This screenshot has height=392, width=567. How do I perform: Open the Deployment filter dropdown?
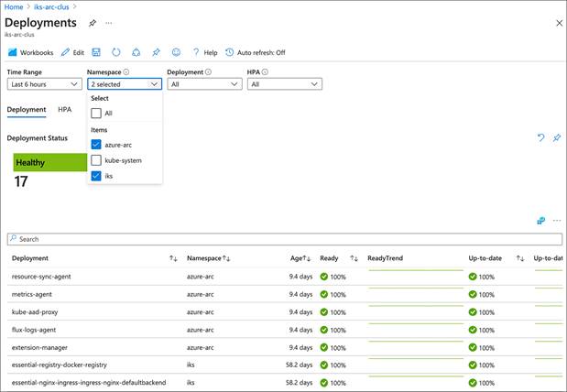point(204,84)
